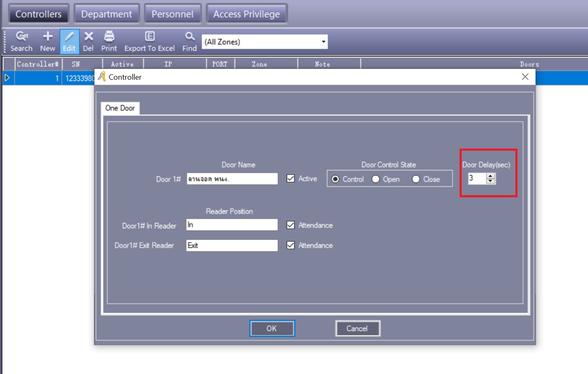
Task: Click the Print icon
Action: coord(109,37)
